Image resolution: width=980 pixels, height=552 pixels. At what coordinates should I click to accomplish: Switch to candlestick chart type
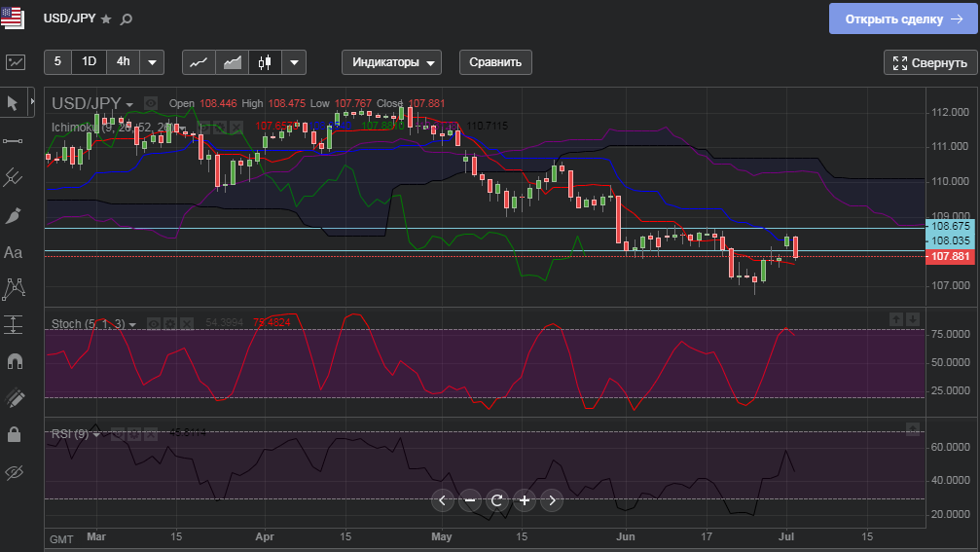pyautogui.click(x=265, y=62)
